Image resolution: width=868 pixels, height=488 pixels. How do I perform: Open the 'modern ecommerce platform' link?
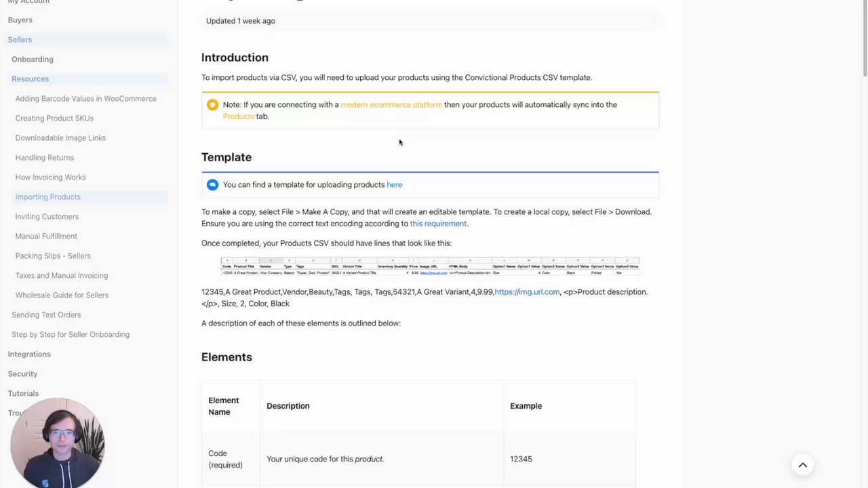[x=391, y=104]
